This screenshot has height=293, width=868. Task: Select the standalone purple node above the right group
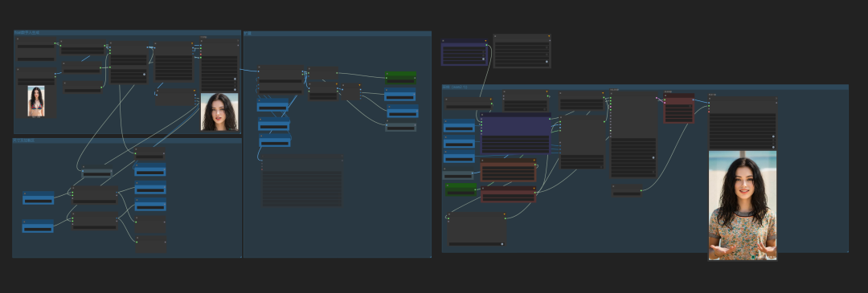(x=465, y=52)
